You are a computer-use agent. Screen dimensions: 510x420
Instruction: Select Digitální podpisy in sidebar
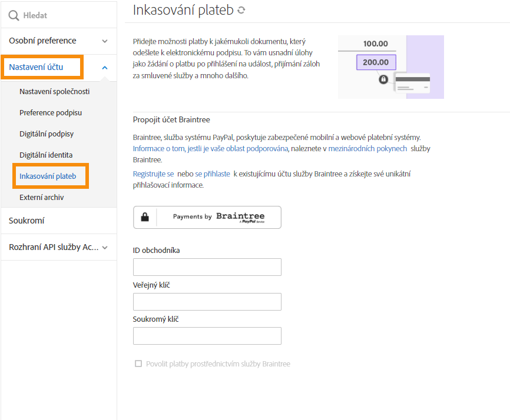pyautogui.click(x=47, y=134)
